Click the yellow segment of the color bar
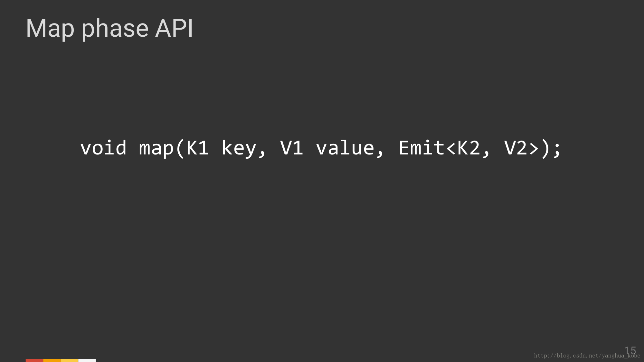 click(70, 360)
